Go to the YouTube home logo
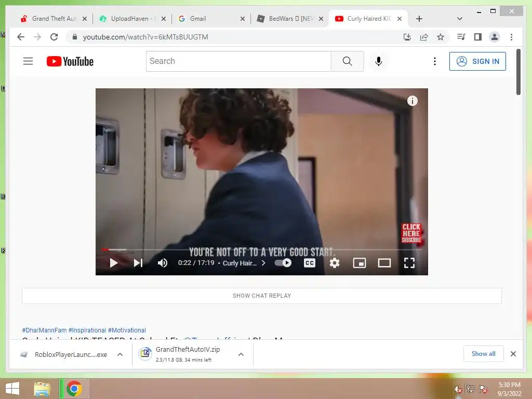 click(x=70, y=61)
